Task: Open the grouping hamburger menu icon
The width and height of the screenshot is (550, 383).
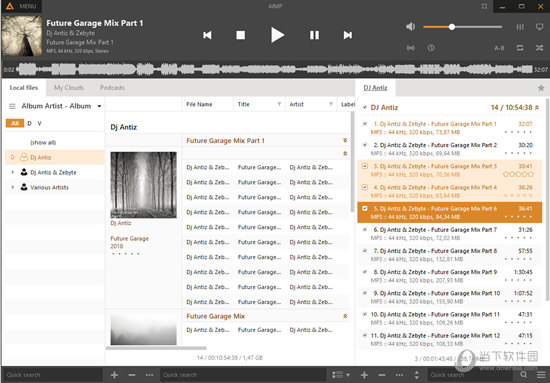Action: point(12,106)
